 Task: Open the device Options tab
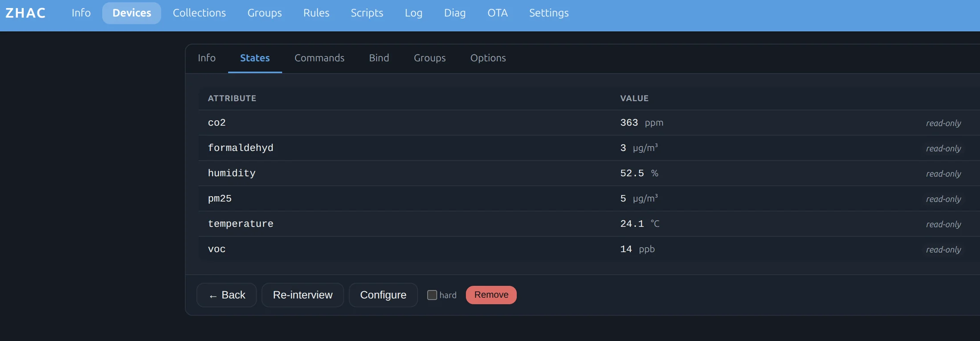(488, 58)
